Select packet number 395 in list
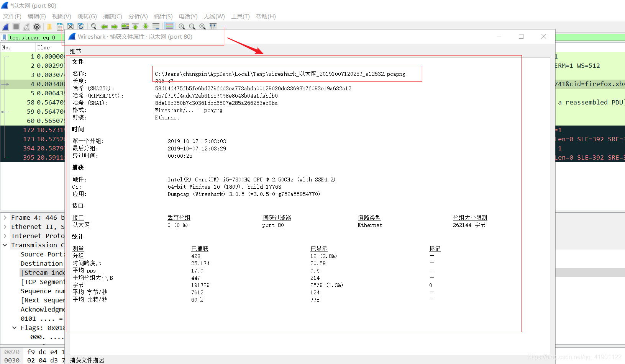 point(33,157)
